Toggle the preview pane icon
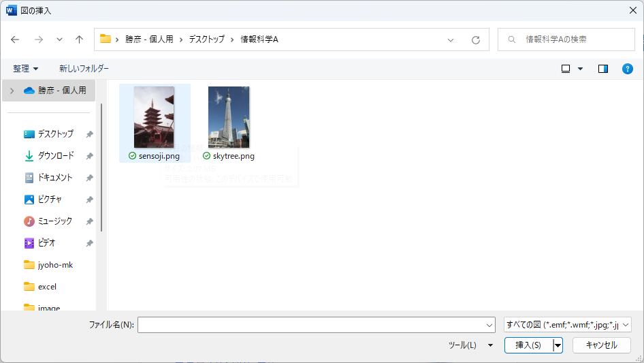This screenshot has height=363, width=644. click(602, 69)
